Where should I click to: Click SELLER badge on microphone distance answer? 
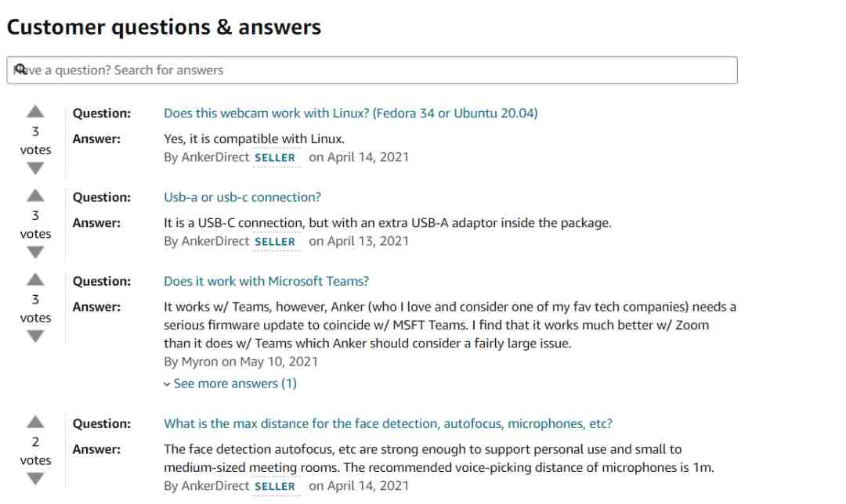pyautogui.click(x=275, y=486)
